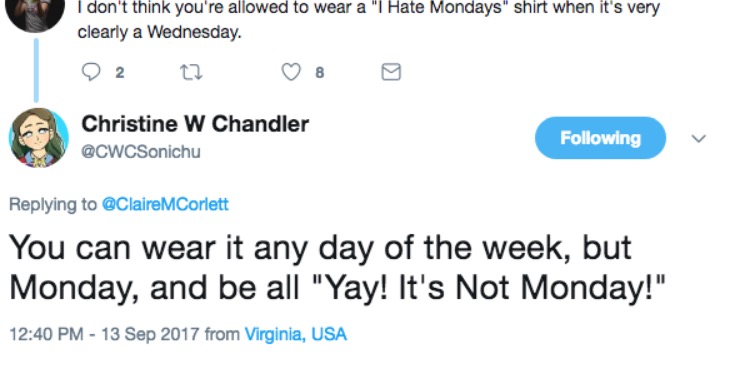
Task: Like the tweet with heart icon
Action: tap(291, 72)
